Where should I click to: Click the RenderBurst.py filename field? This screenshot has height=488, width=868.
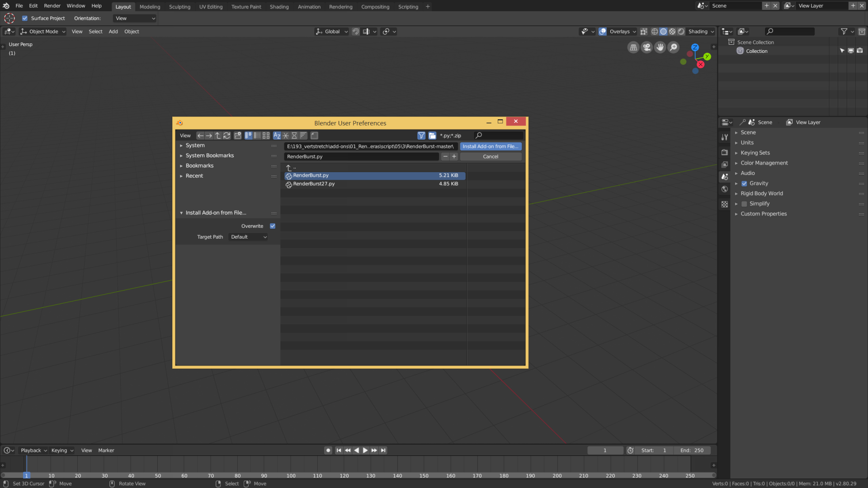361,157
